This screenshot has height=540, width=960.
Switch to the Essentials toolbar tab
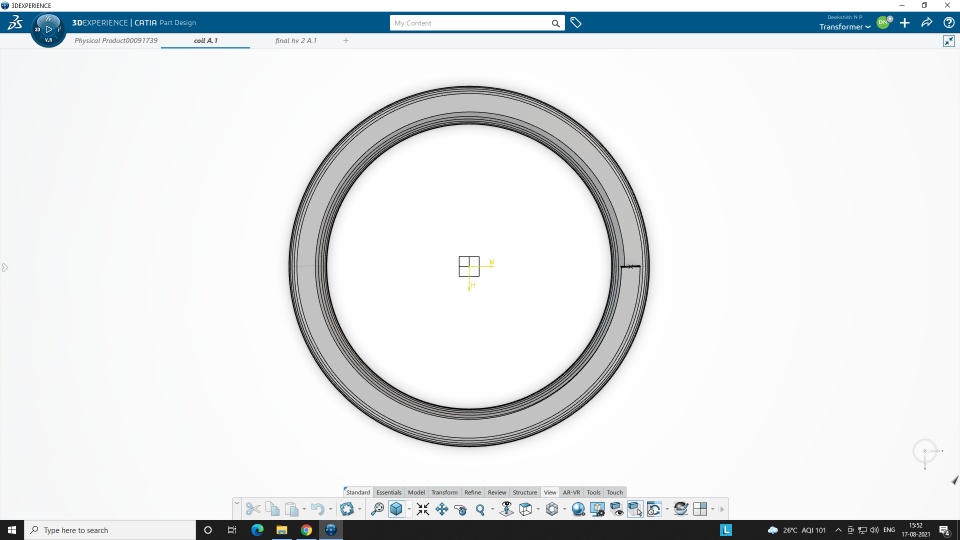[x=389, y=492]
